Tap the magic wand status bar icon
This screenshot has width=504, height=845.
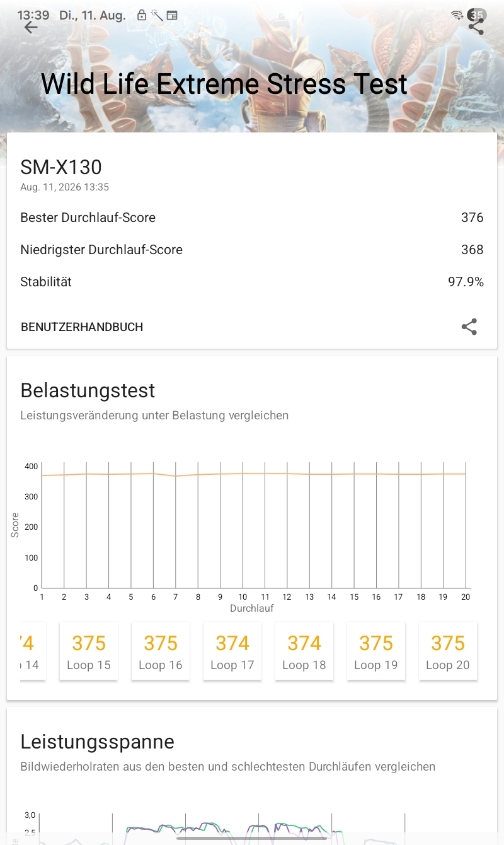(156, 15)
